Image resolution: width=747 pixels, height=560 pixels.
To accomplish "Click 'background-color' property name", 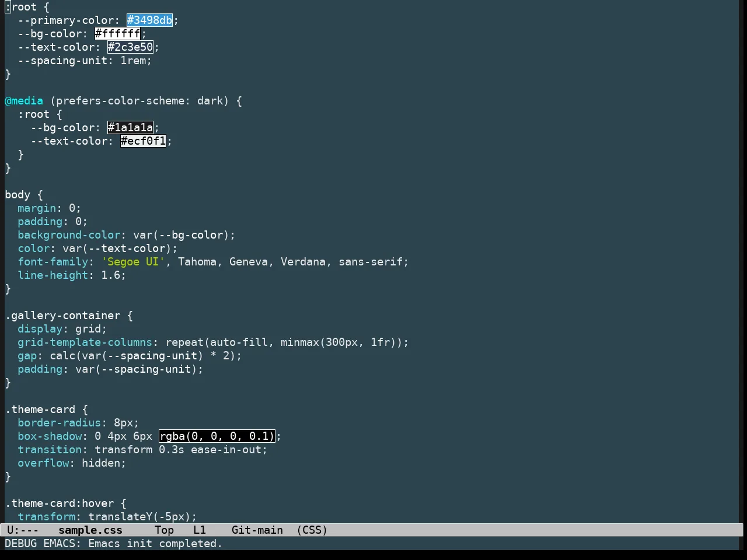I will [x=69, y=235].
